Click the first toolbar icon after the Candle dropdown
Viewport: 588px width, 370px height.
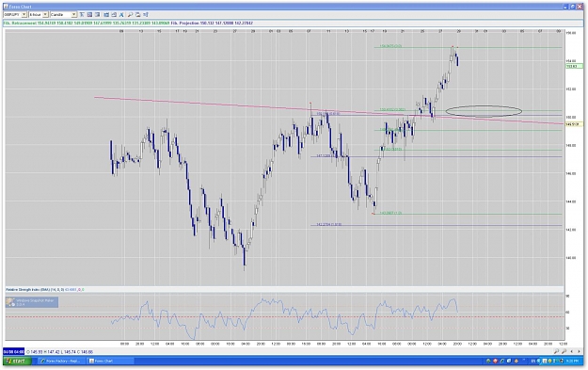point(82,14)
